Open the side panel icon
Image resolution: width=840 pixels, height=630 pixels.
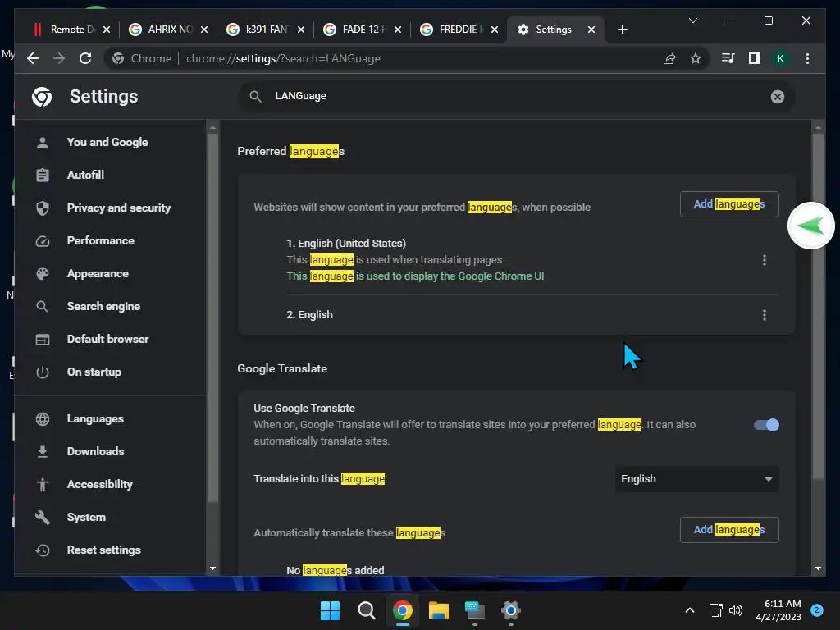[755, 58]
